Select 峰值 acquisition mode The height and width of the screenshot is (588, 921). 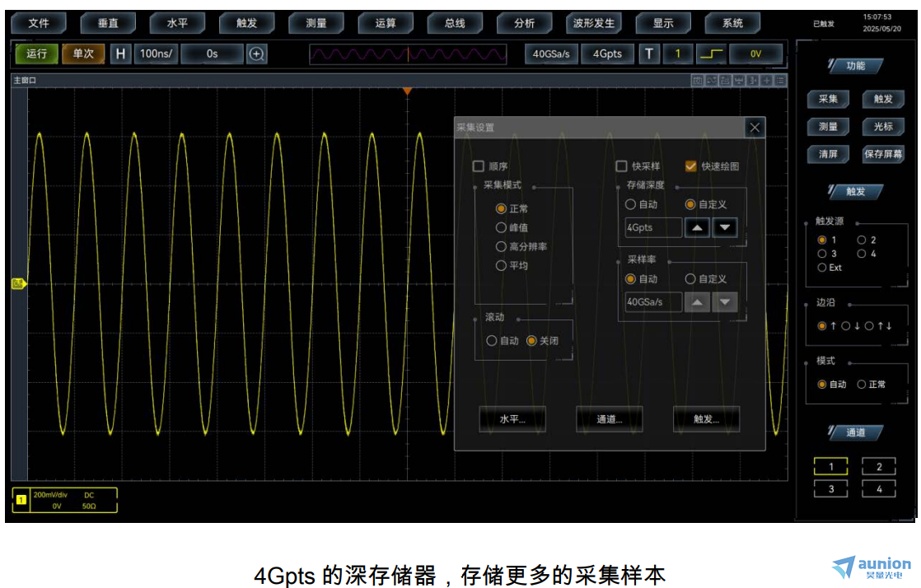pos(501,227)
